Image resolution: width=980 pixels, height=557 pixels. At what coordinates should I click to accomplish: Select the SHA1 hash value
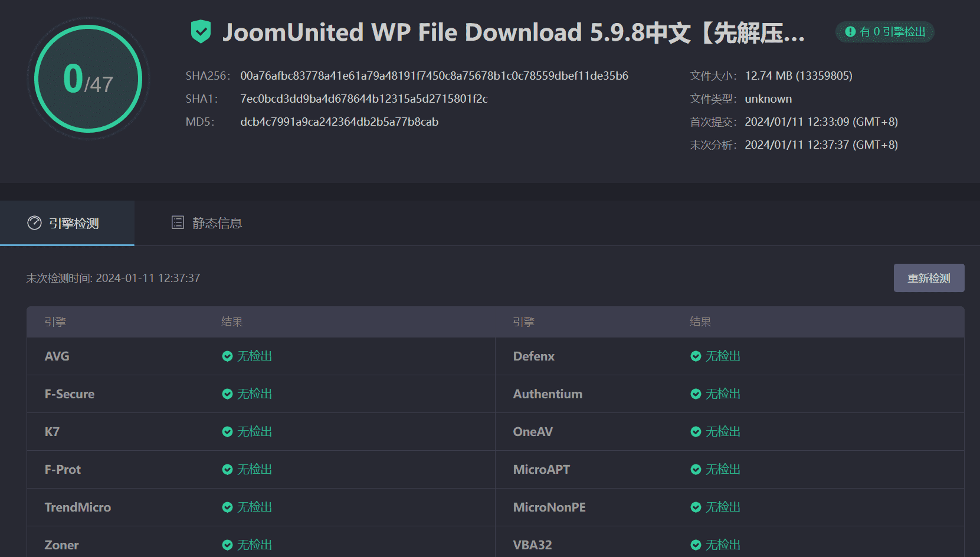364,99
